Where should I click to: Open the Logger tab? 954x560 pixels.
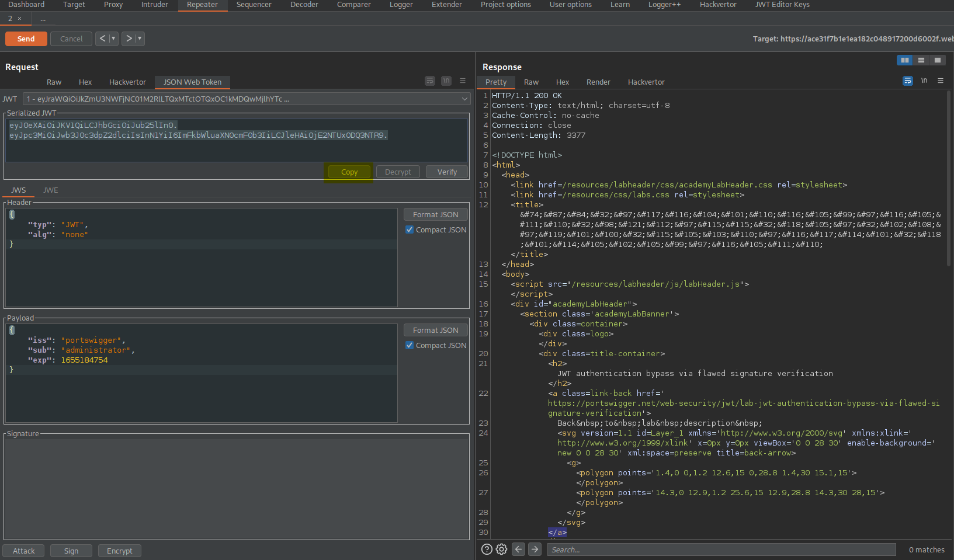coord(401,5)
